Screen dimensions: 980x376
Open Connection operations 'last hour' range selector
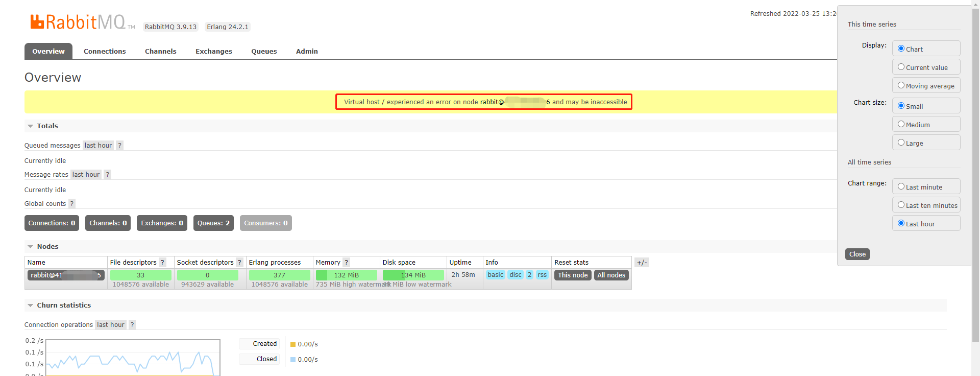click(x=111, y=325)
